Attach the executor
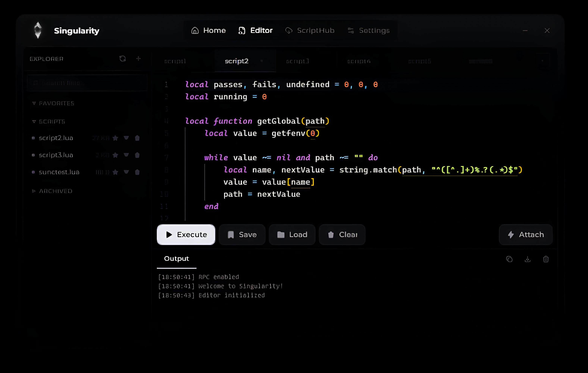This screenshot has width=588, height=373. tap(526, 235)
